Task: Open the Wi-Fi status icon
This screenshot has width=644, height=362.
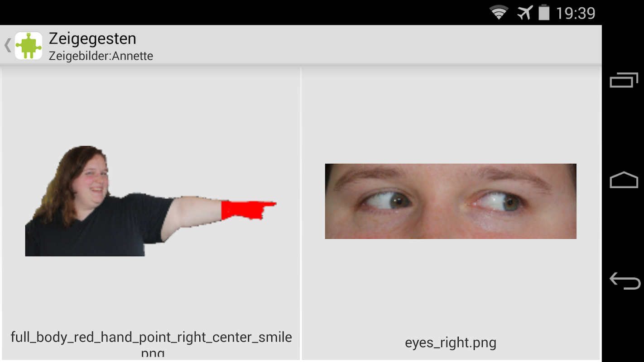Action: coord(499,13)
